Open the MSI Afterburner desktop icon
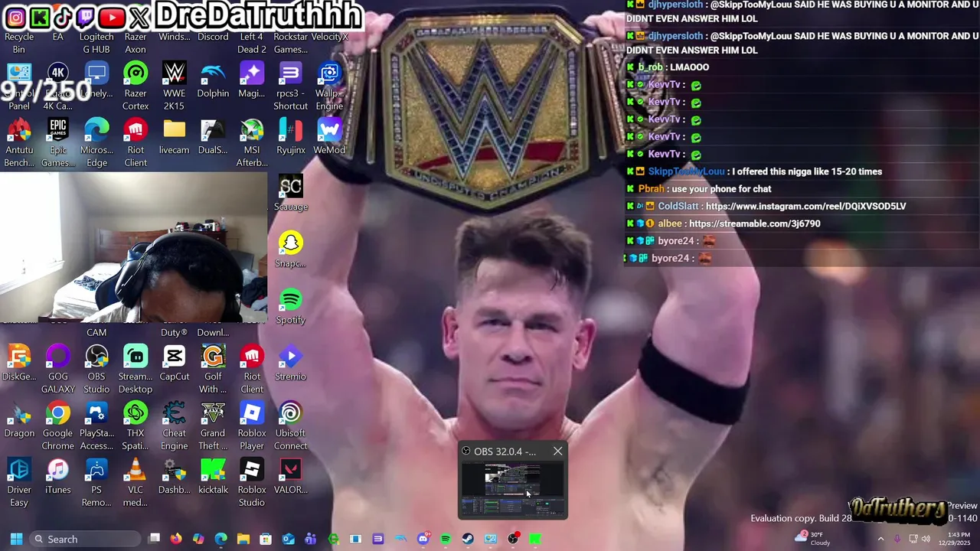The width and height of the screenshot is (980, 551). pos(252,142)
